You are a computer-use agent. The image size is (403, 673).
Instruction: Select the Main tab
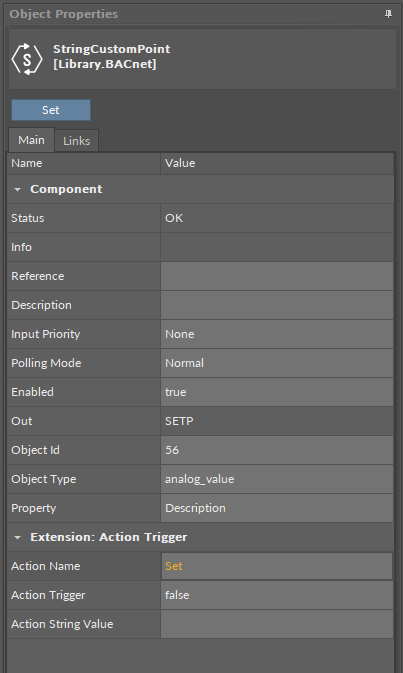pyautogui.click(x=31, y=140)
